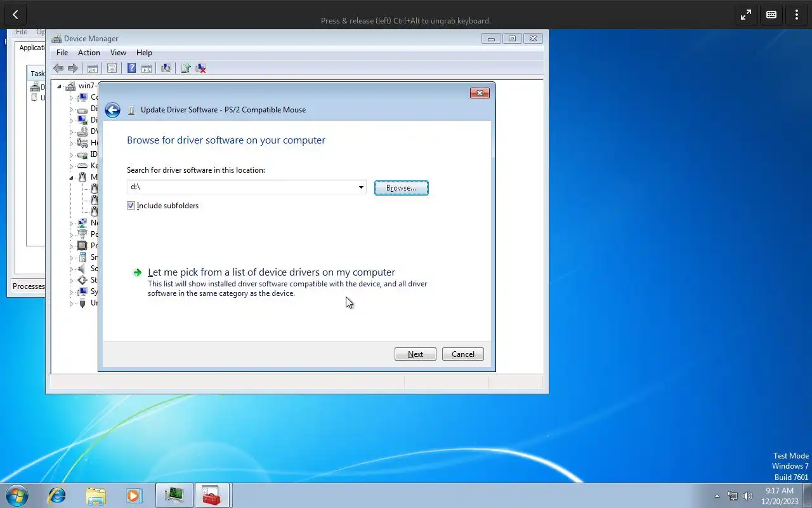Click the Update Driver Software toolbar icon
Viewport: 812px width, 508px height.
186,68
